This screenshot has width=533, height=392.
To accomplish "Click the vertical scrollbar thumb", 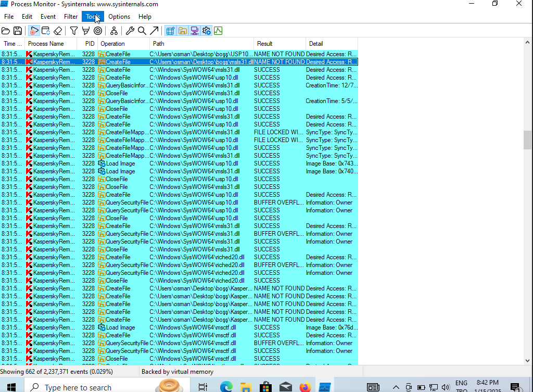I will (x=527, y=140).
